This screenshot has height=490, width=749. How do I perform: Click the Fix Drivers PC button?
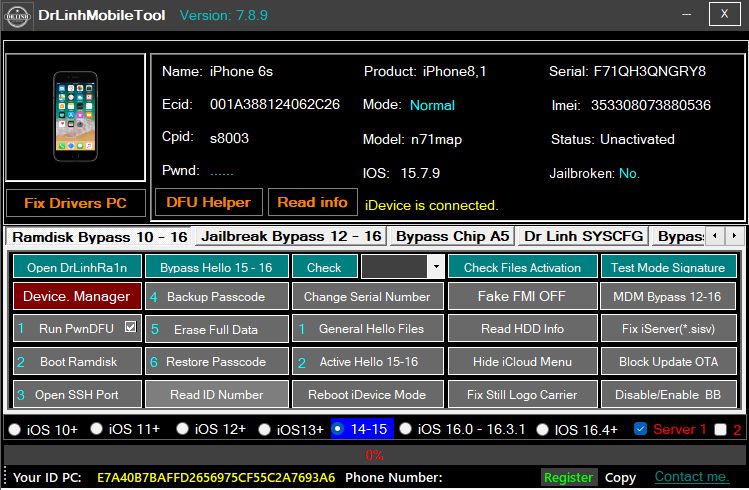tap(75, 203)
